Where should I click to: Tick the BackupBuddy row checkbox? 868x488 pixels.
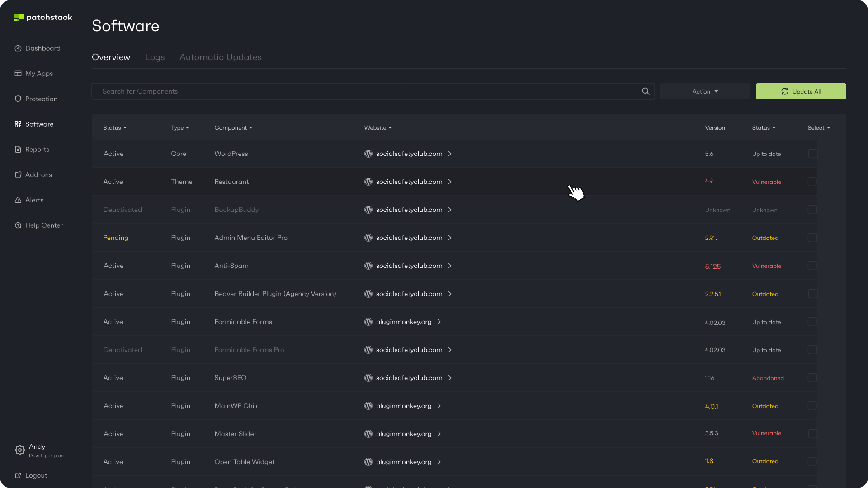[812, 210]
